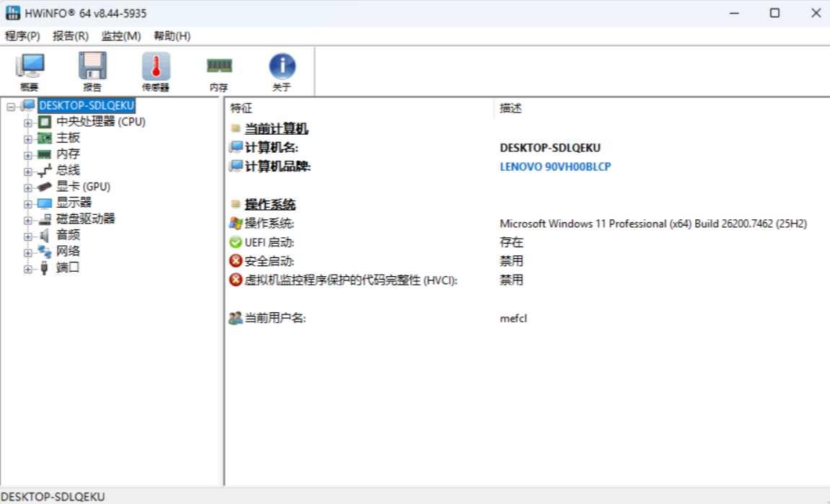Click the HWiNFO app icon in title bar

13,13
